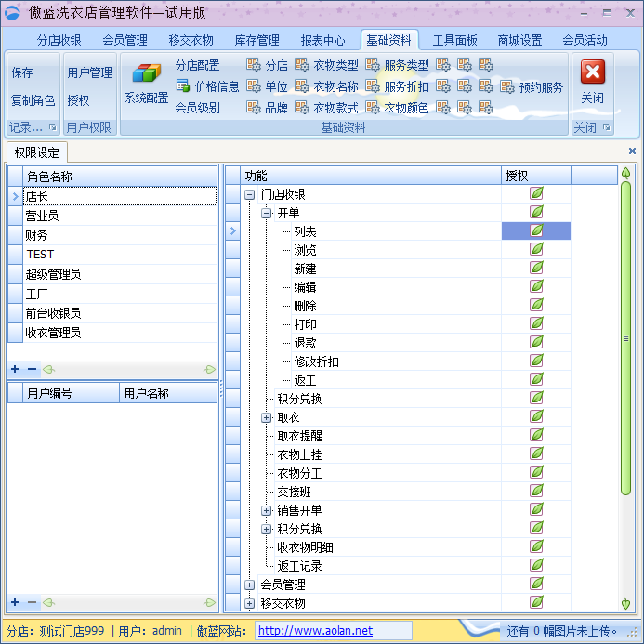Image resolution: width=644 pixels, height=644 pixels.
Task: Open the 衣物颜色 settings item
Action: coord(398,108)
